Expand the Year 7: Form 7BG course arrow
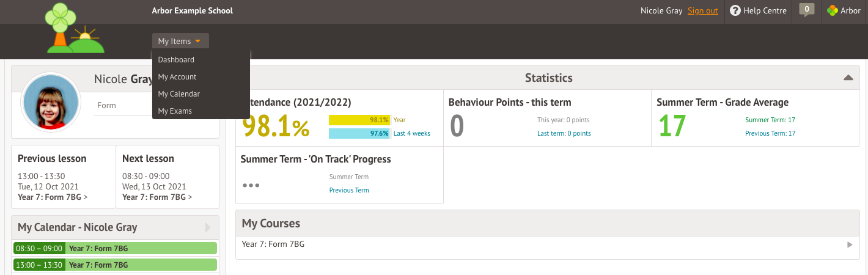This screenshot has width=868, height=275. coord(850,244)
